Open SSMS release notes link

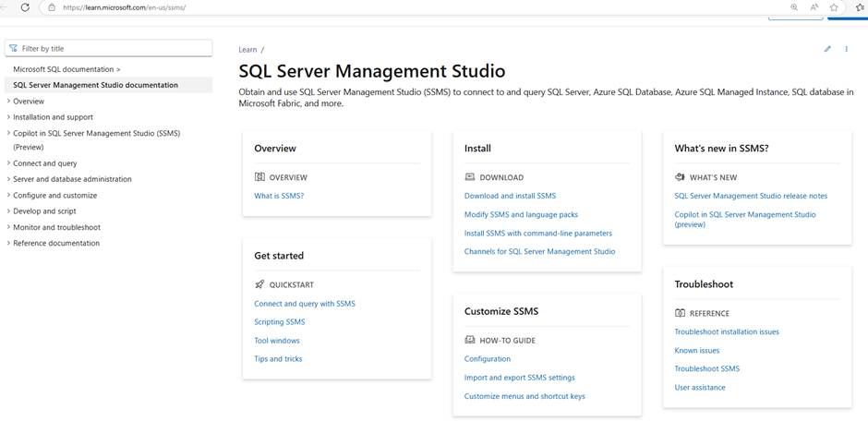pos(752,196)
